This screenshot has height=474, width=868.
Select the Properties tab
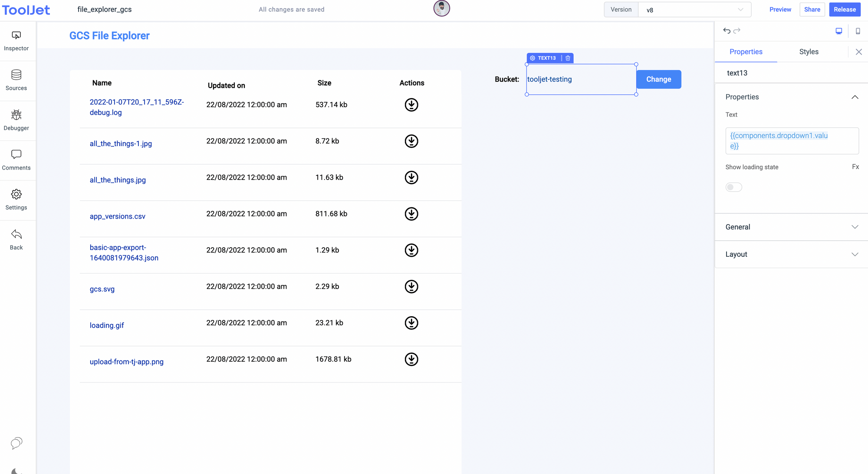tap(746, 52)
